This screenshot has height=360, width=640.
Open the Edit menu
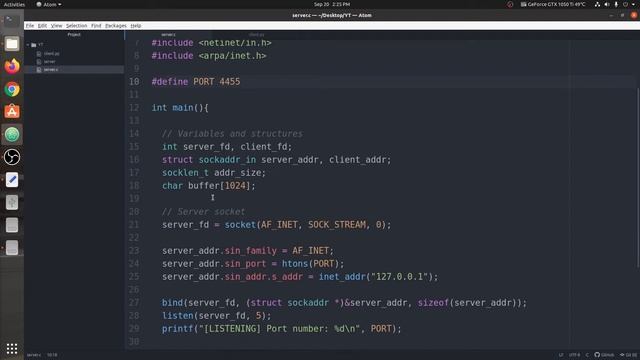tap(42, 25)
